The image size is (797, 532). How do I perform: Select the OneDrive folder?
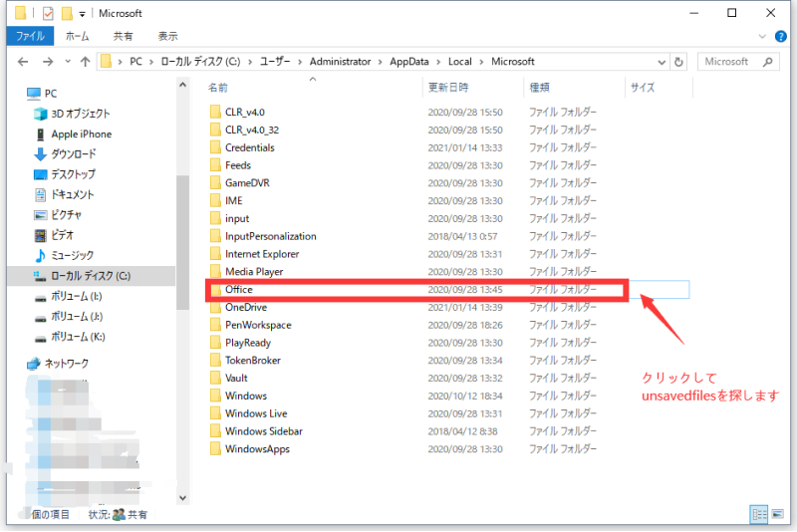[x=246, y=308]
